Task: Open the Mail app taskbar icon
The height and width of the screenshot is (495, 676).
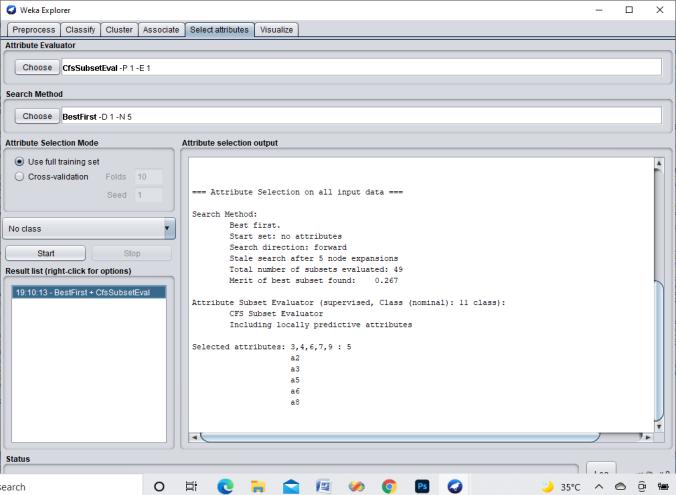Action: 291,486
